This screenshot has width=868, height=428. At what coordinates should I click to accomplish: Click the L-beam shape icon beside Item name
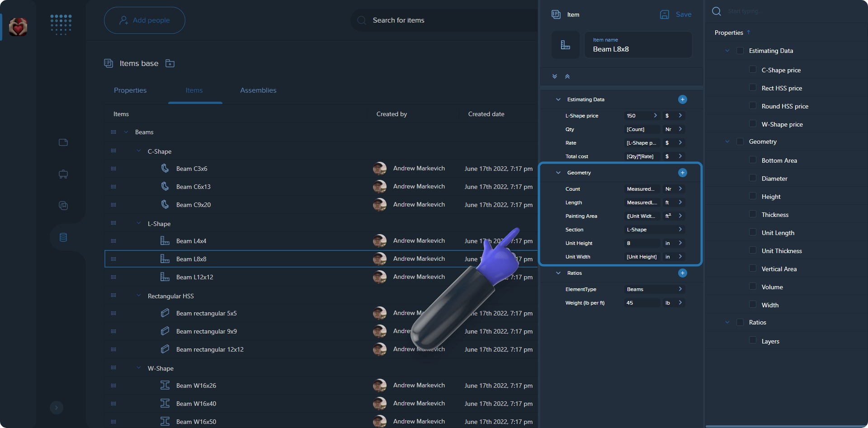click(565, 44)
